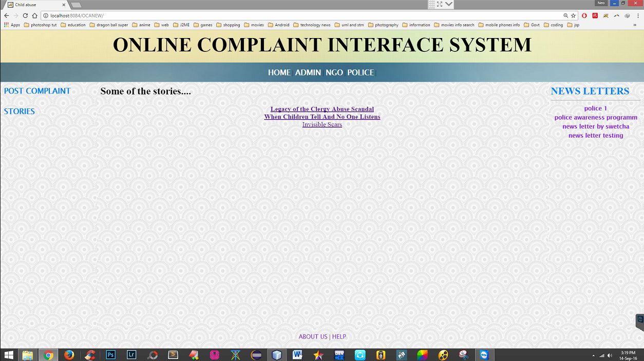Read Legacy of the Clergy Abuse Scandal story
644x361 pixels.
tap(322, 109)
